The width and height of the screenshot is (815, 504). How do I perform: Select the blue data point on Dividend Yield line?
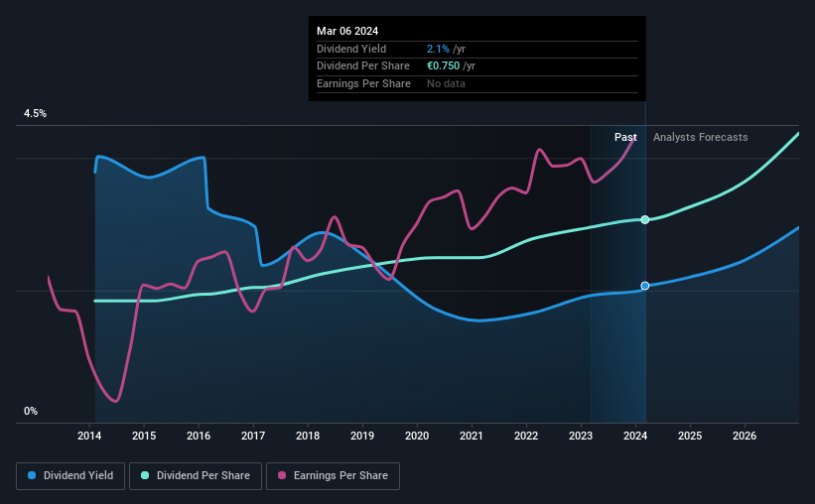pos(645,286)
